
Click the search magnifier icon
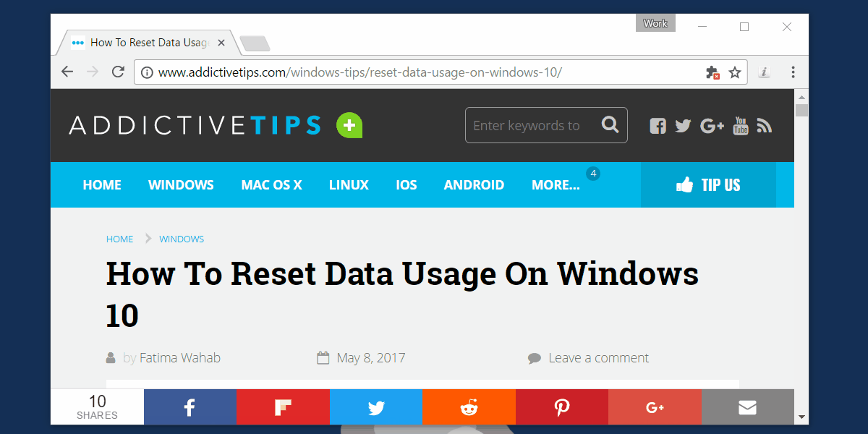click(610, 124)
